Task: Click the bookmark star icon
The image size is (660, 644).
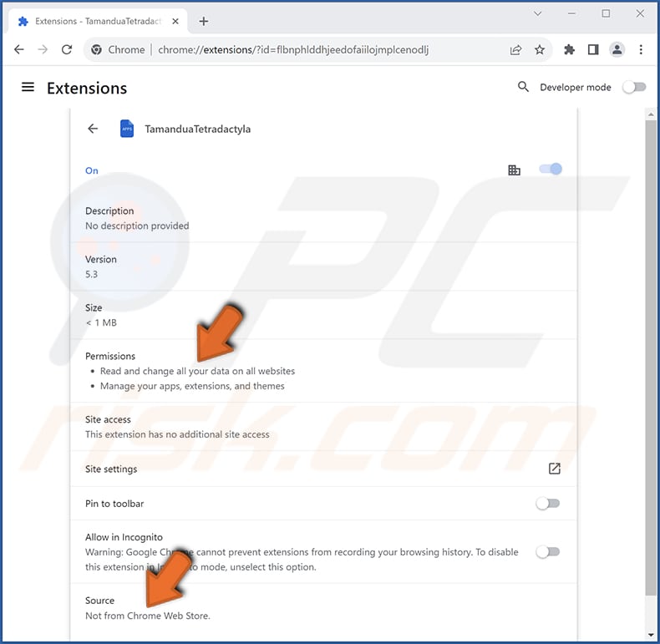Action: coord(539,49)
